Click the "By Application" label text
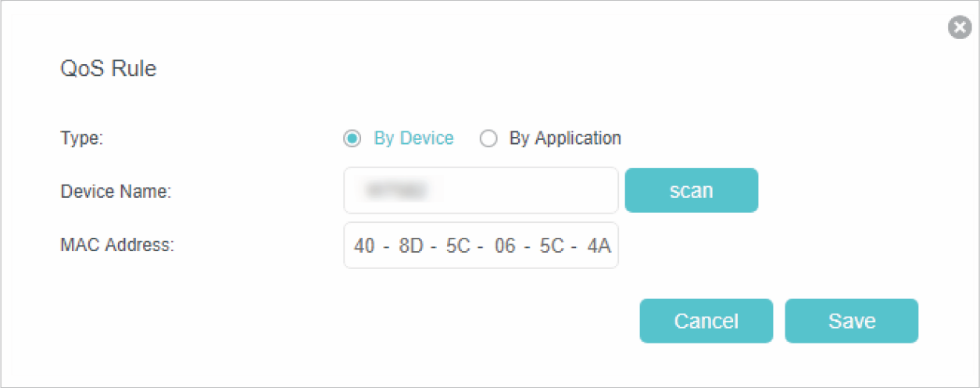 pyautogui.click(x=565, y=138)
